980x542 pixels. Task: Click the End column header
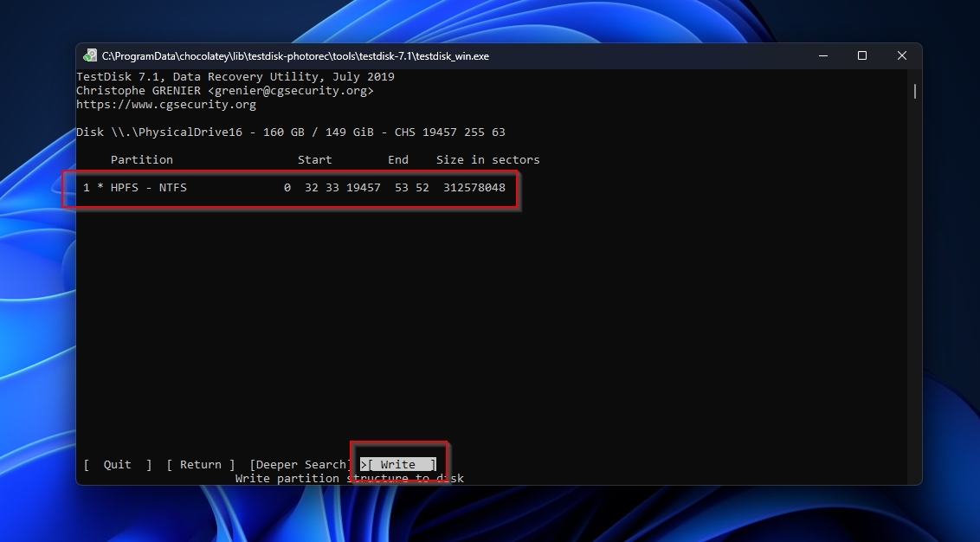click(x=397, y=159)
